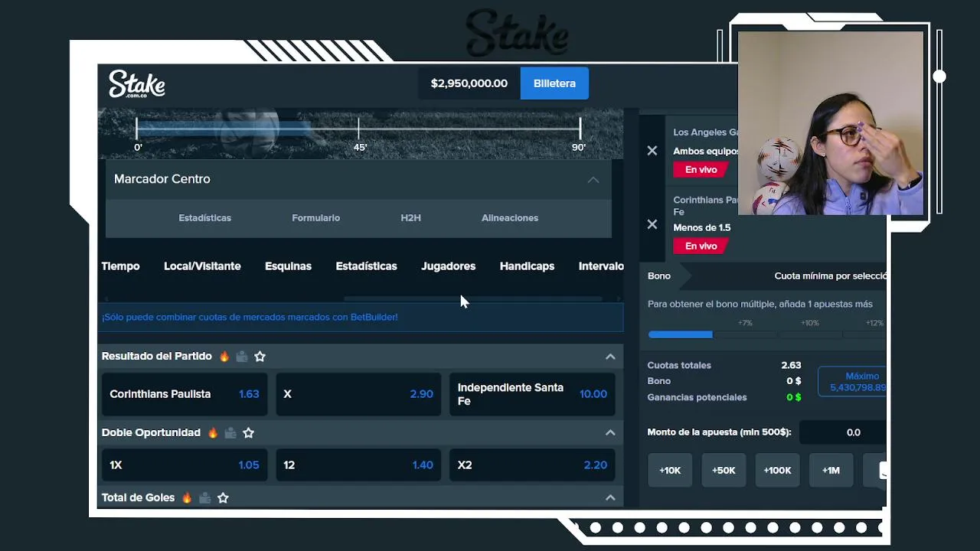Click the BetBuilder icon beside Doble Oportunidad
The height and width of the screenshot is (551, 980).
[x=230, y=433]
